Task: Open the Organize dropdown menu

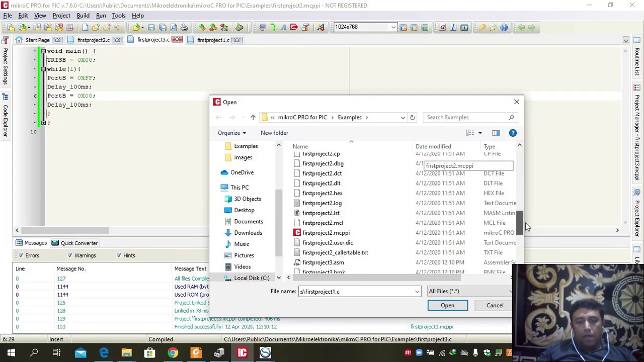Action: point(232,133)
